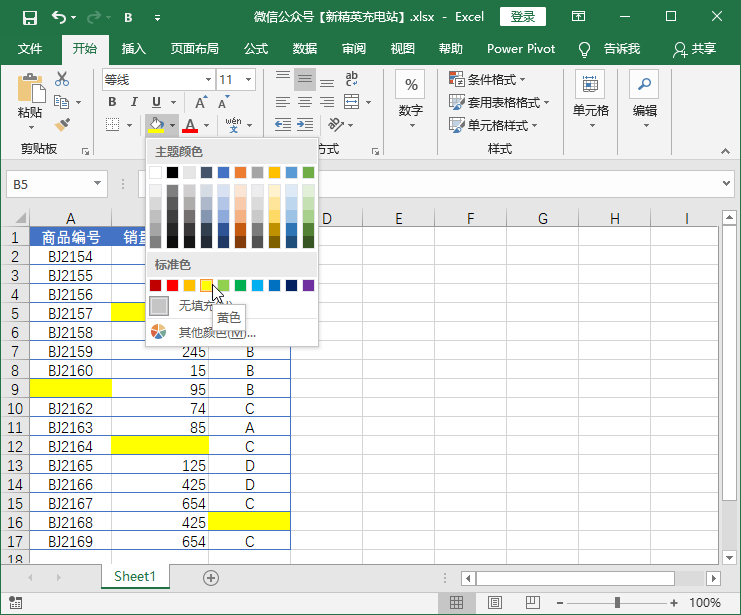This screenshot has height=615, width=741.
Task: Collapse the ribbon with the chevron
Action: point(725,151)
